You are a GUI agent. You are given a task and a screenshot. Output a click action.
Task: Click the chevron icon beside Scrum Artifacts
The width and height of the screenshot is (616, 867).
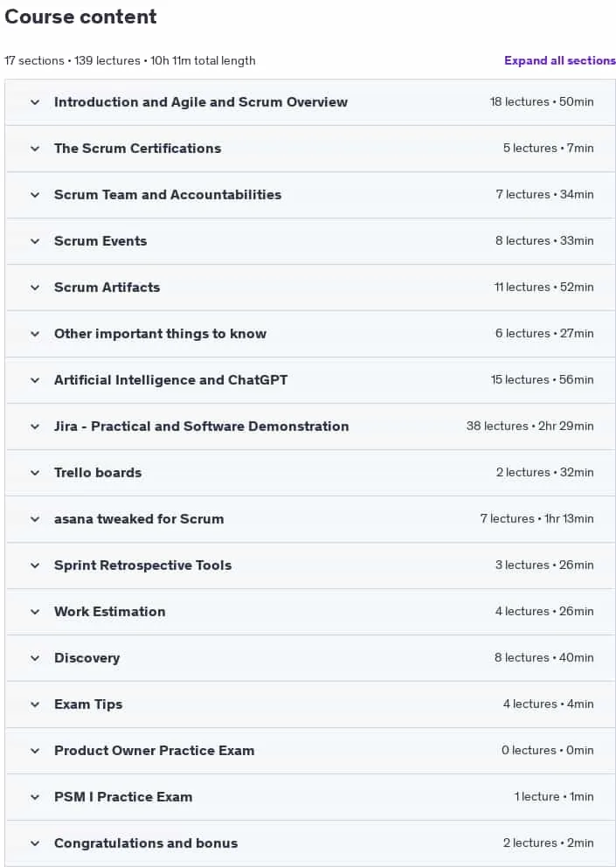coord(35,288)
